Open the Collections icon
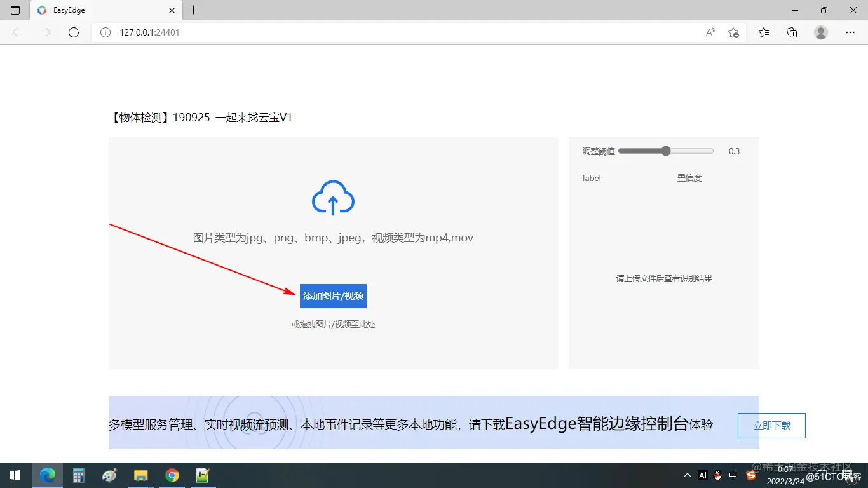 tap(792, 32)
